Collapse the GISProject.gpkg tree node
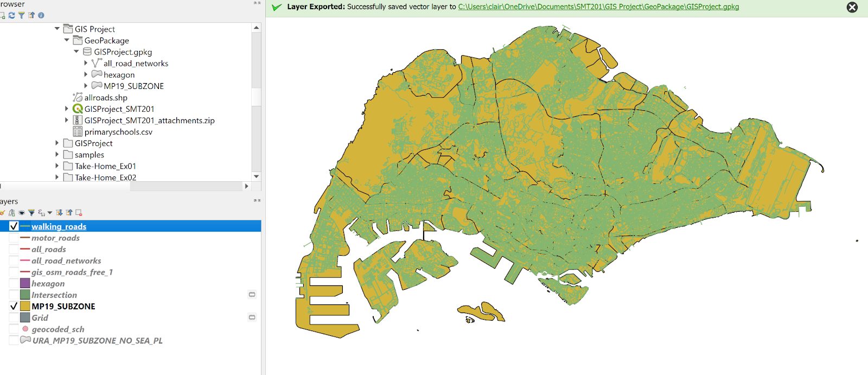 coord(76,52)
